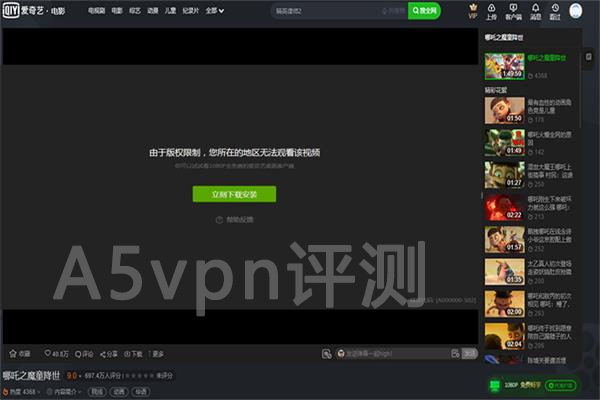Click the refresh icon next to 帮助反馈
This screenshot has height=400, width=600.
coord(219,220)
